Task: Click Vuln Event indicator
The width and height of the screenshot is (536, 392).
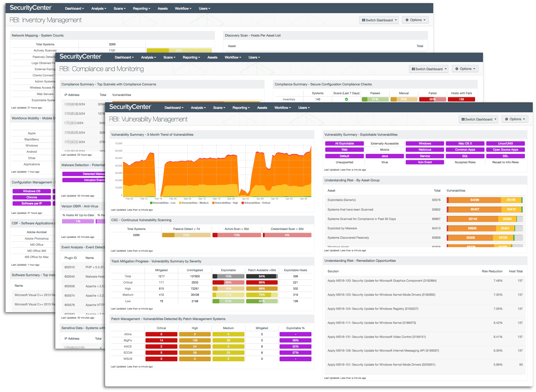Action: [425, 162]
